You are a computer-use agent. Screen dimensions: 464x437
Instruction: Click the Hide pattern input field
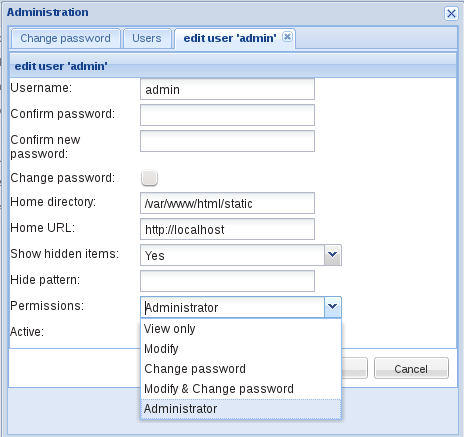227,281
